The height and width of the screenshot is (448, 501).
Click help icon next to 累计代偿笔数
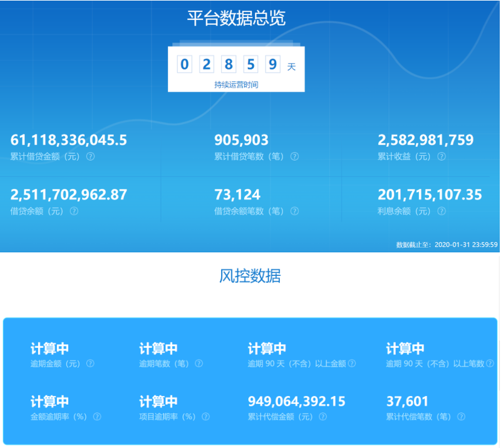point(461,417)
